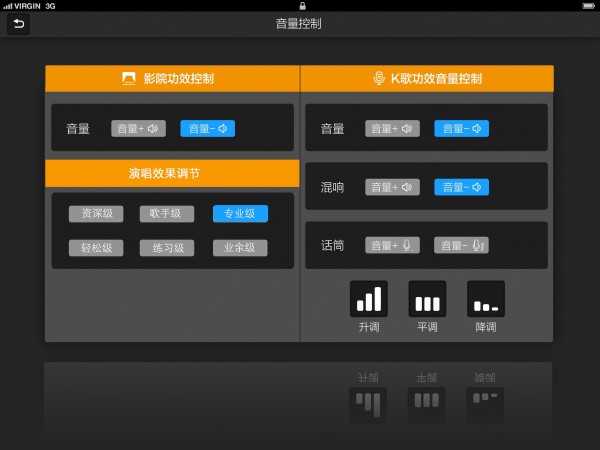
Task: Select the 专业级 singing effect level
Action: tap(240, 213)
